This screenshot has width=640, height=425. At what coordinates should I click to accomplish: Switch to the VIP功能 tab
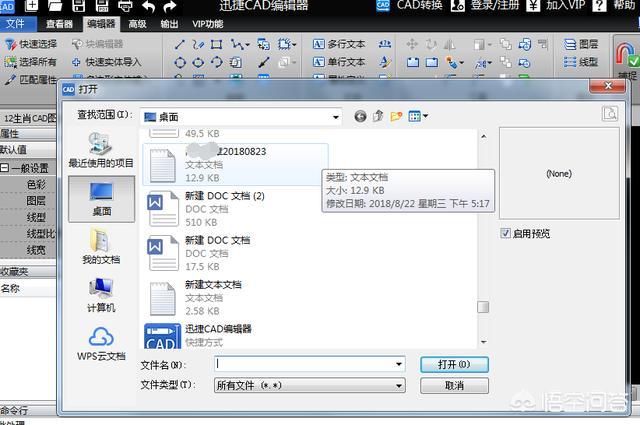pyautogui.click(x=208, y=24)
